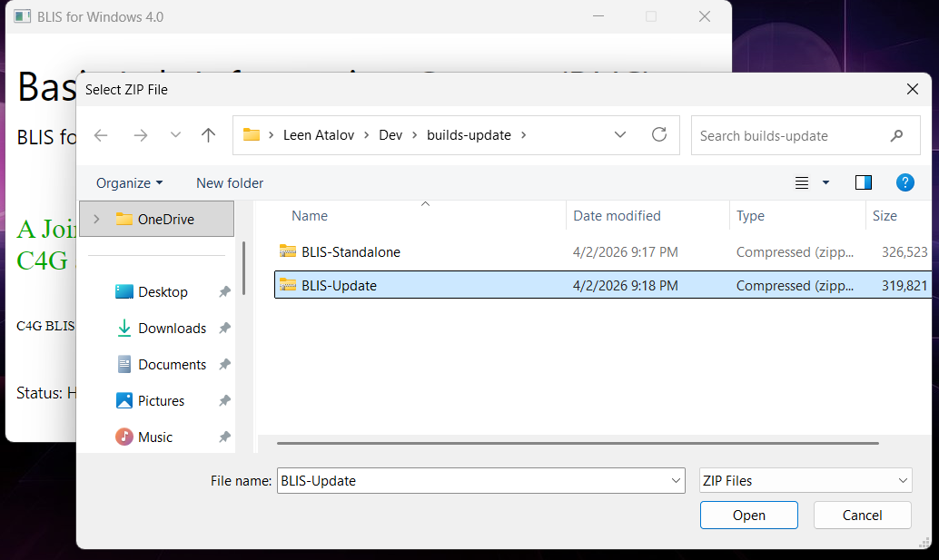Image resolution: width=939 pixels, height=560 pixels.
Task: Open the Organize menu
Action: pyautogui.click(x=128, y=182)
